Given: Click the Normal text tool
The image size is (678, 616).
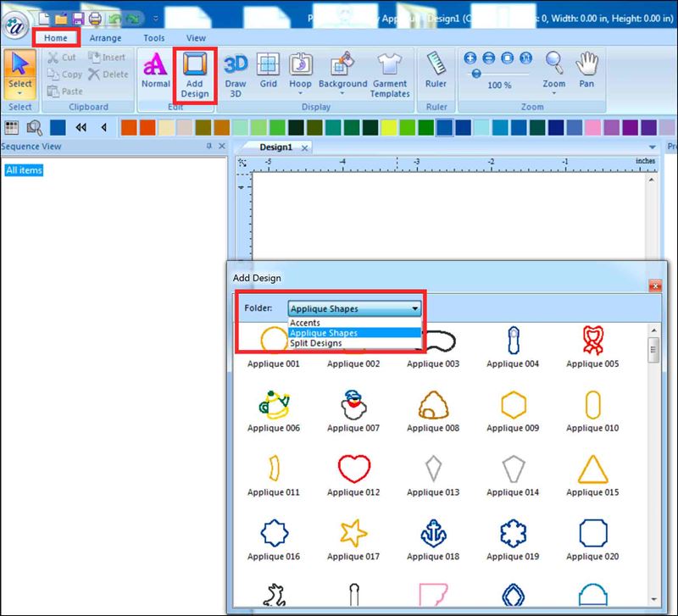Looking at the screenshot, I should (x=156, y=72).
